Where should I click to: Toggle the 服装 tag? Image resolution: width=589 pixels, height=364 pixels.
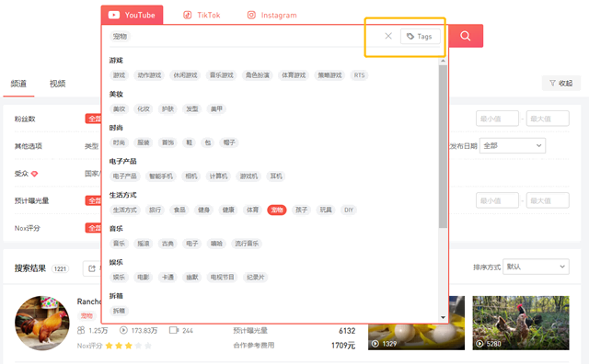click(x=144, y=142)
